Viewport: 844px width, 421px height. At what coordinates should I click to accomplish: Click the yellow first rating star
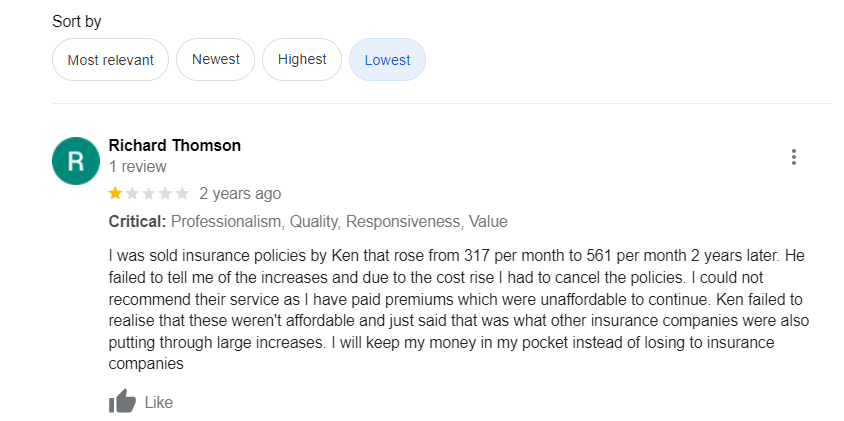click(115, 193)
